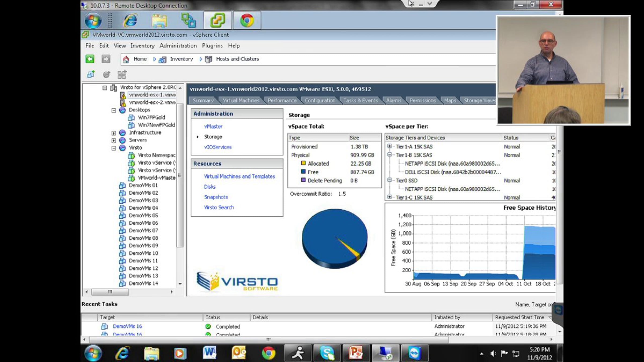Screen dimensions: 644x362
Task: Select Win7NewFPGold in the inventory tree
Action: (156, 125)
